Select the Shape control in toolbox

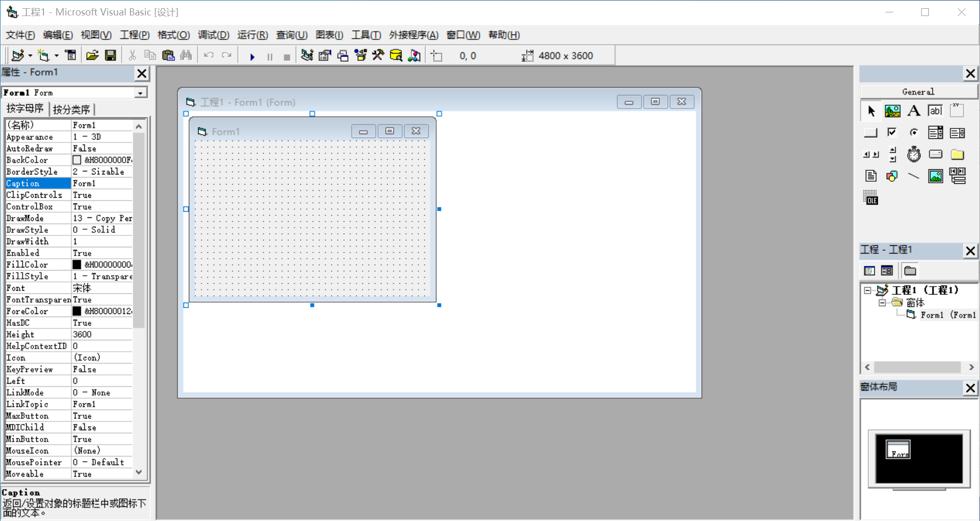coord(892,176)
